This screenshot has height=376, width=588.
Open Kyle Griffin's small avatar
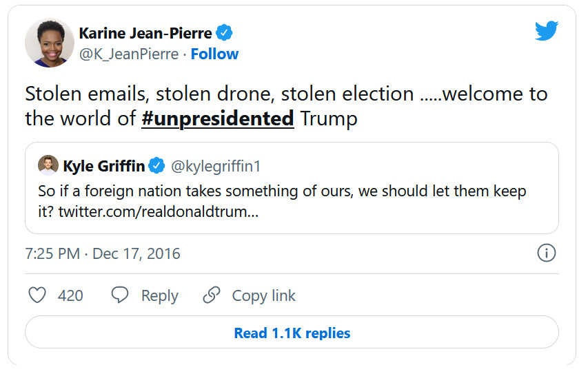(x=47, y=166)
